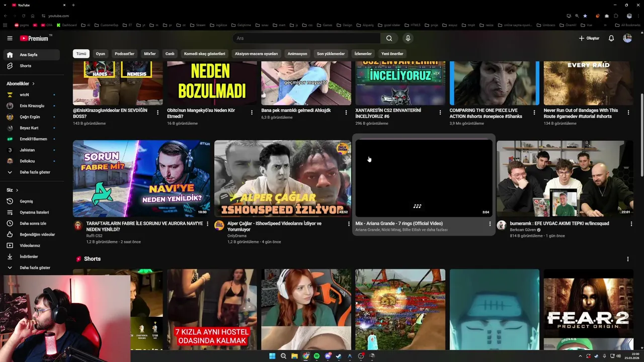Expand the Siz section header
This screenshot has width=644, height=362.
13,190
